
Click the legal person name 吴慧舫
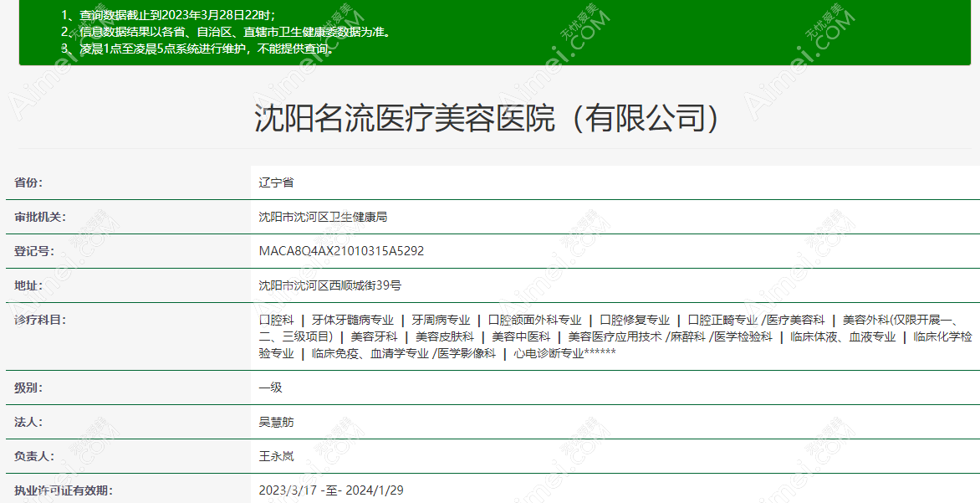(x=275, y=423)
